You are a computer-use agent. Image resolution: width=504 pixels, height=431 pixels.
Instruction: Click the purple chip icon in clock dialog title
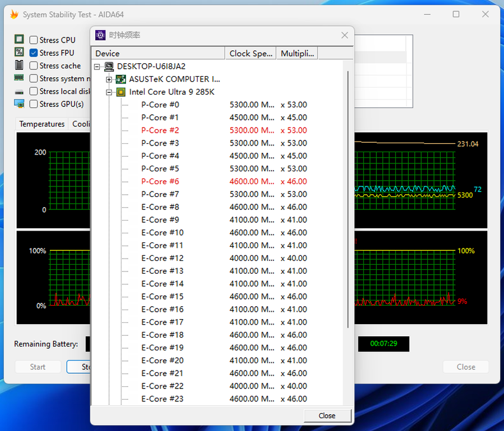point(100,35)
